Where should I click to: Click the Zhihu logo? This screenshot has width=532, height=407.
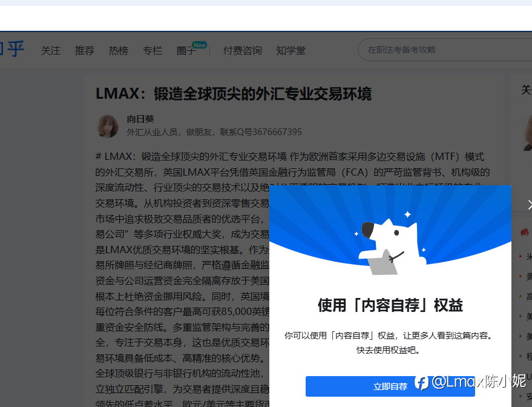point(12,49)
